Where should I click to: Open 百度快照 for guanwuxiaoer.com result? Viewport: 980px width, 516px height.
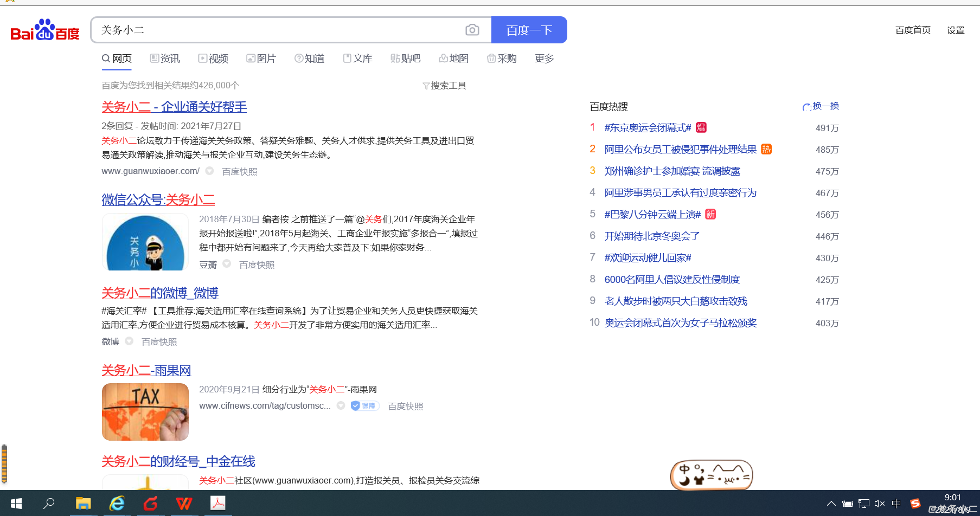240,171
